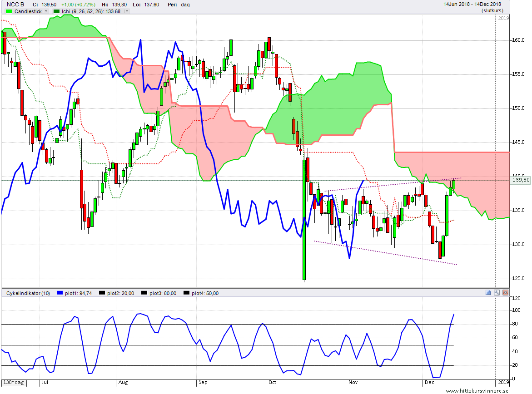Click the 2019 year marker on time axis
This screenshot has height=394, width=532.
pyautogui.click(x=503, y=383)
